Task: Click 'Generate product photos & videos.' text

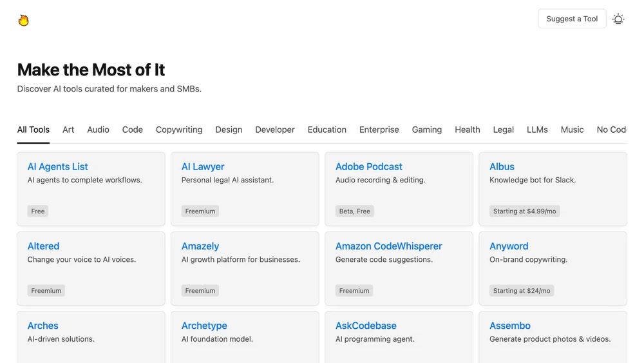Action: tap(550, 339)
